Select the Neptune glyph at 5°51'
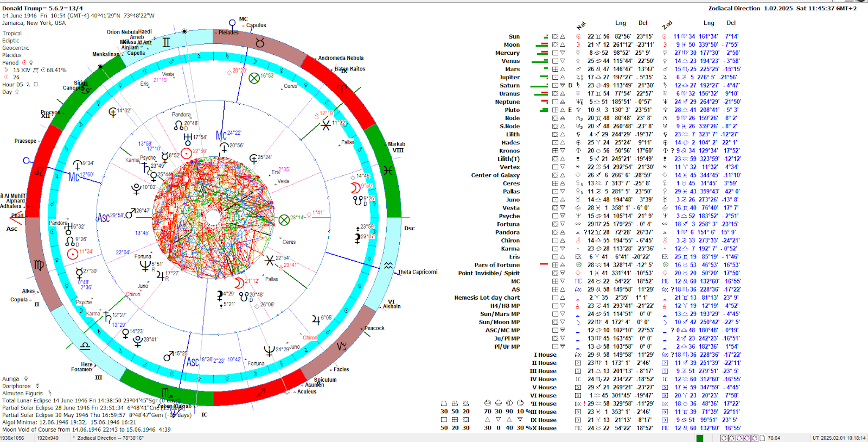This screenshot has width=868, height=442. tap(145, 266)
